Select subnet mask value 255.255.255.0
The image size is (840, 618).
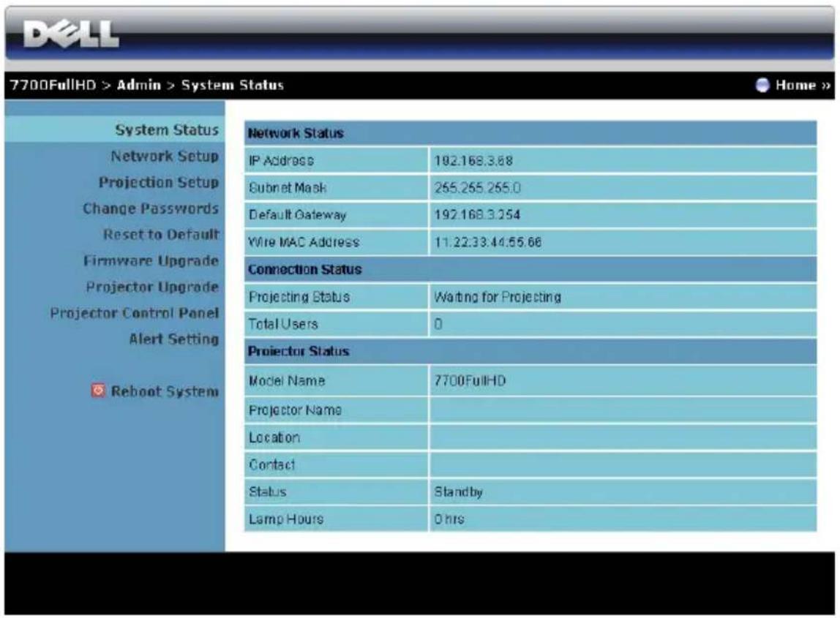[x=477, y=187]
